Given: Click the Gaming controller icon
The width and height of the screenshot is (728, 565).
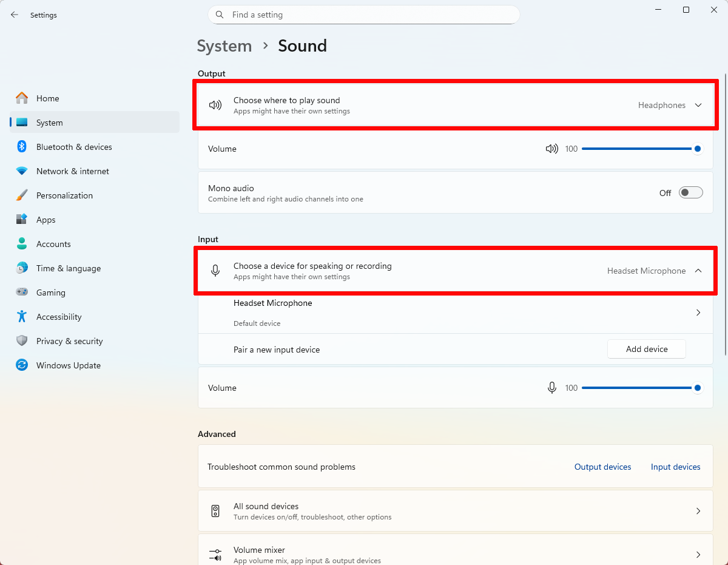Looking at the screenshot, I should click(x=22, y=292).
